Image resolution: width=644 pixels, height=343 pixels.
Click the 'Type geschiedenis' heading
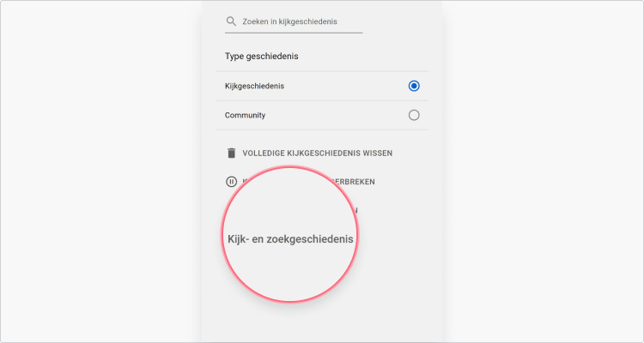262,57
